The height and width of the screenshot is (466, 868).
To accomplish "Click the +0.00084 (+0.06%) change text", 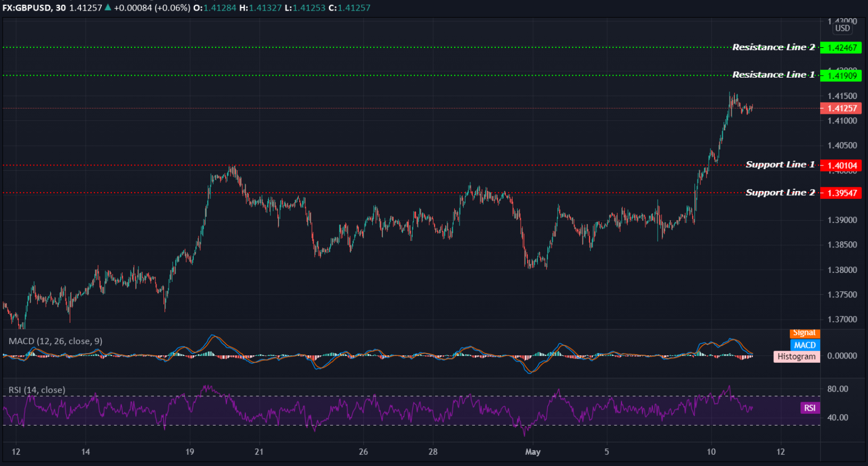I will 152,8.
